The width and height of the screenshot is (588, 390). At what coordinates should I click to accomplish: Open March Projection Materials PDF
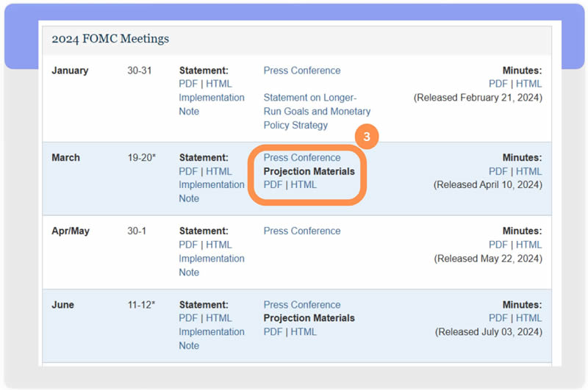click(273, 184)
